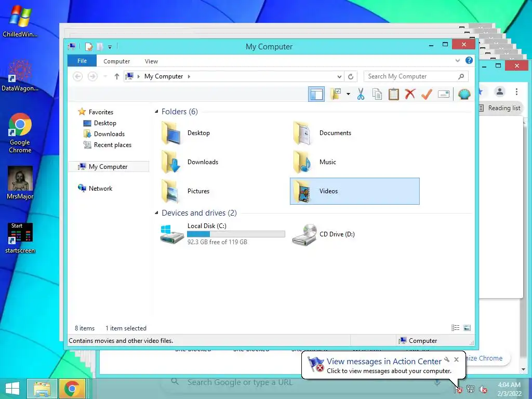Open the address bar history dropdown
532x399 pixels.
pyautogui.click(x=339, y=76)
